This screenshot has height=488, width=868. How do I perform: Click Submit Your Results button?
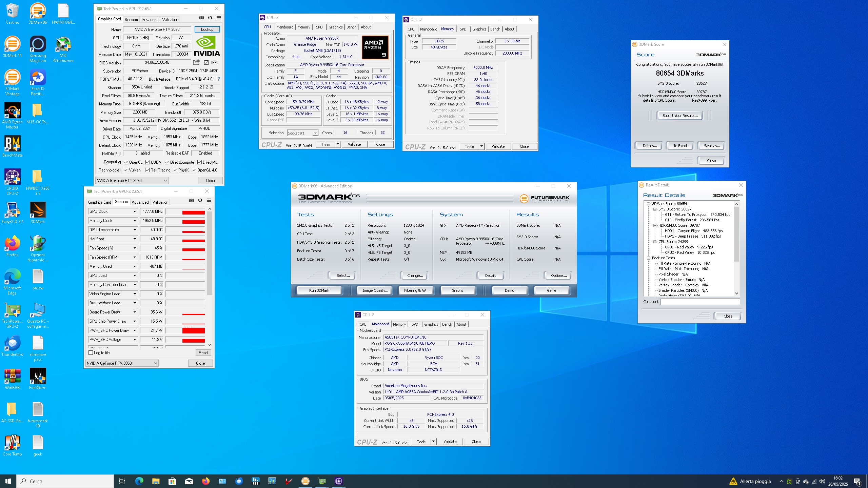click(680, 116)
